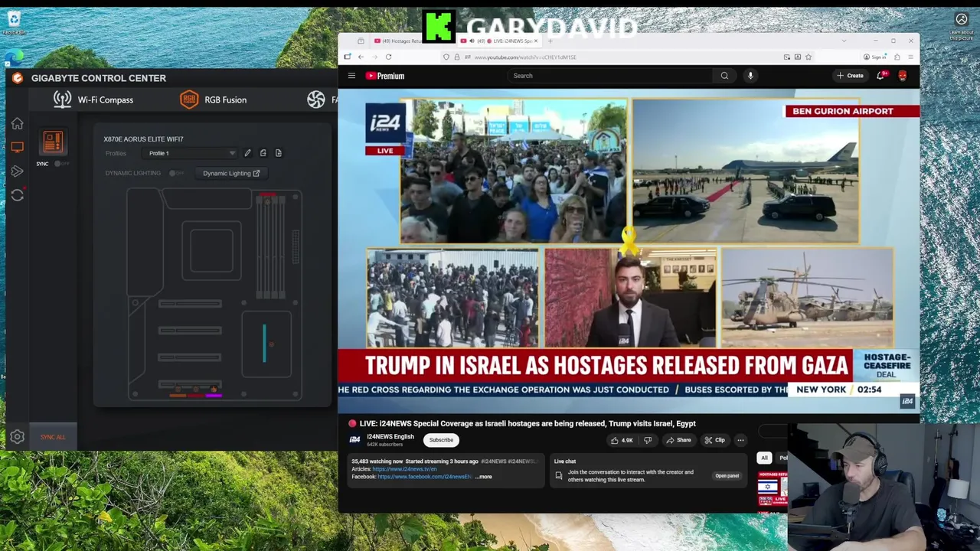
Task: Select the teal LED strip on the motherboard
Action: [264, 342]
